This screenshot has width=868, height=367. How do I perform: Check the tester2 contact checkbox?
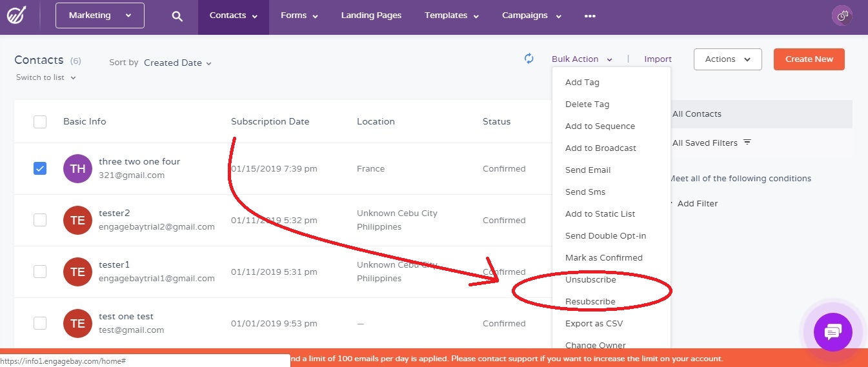point(40,220)
